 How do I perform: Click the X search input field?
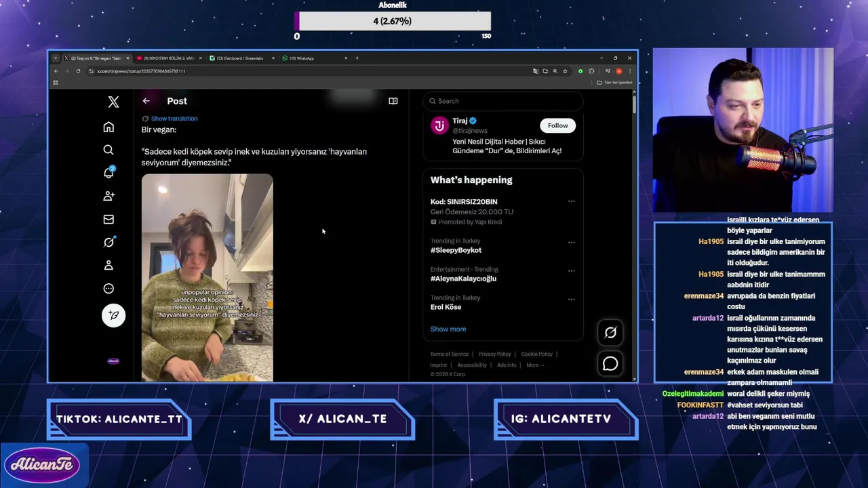click(x=502, y=101)
